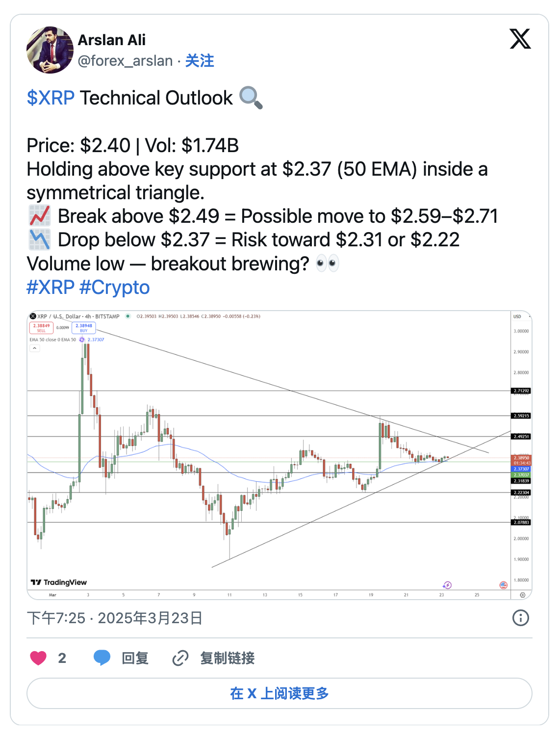The height and width of the screenshot is (738, 560).
Task: Click the purple lightning event marker on chart
Action: (x=447, y=585)
